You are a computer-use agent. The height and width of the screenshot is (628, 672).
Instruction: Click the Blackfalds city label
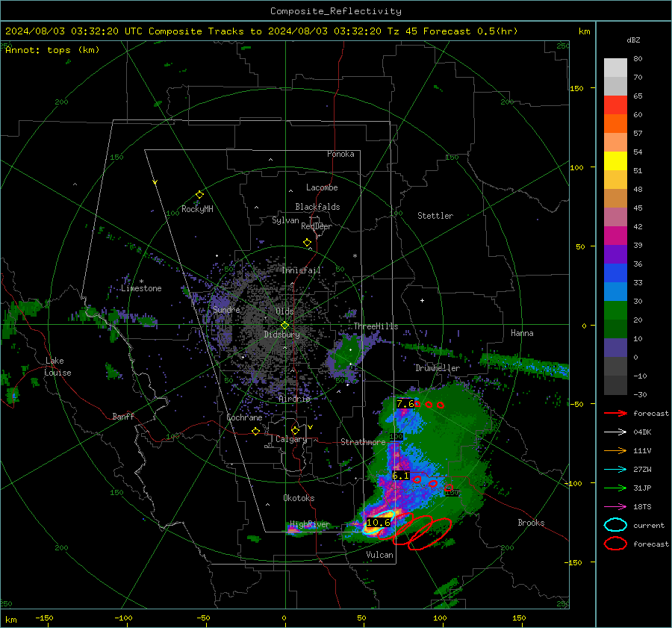tap(317, 207)
